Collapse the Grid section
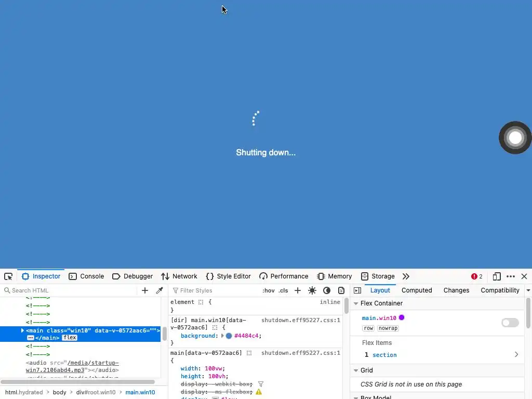This screenshot has height=399, width=532. pos(356,370)
